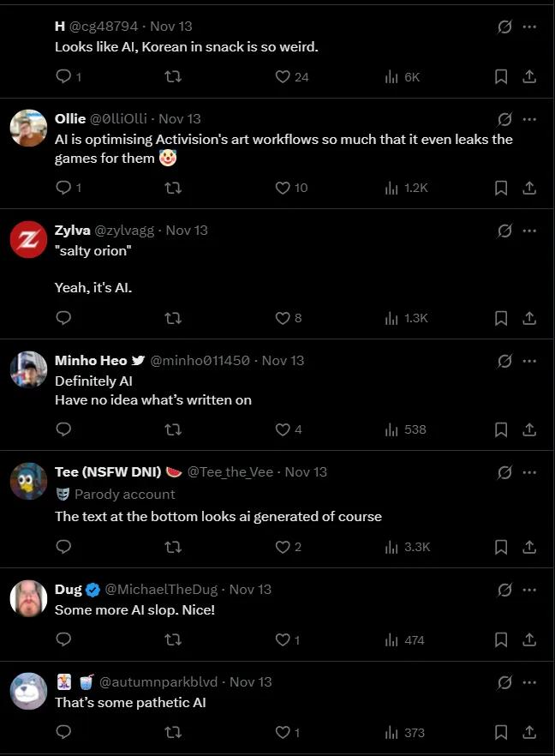Share Minho Heo's tweet
The height and width of the screenshot is (756, 555).
(529, 429)
